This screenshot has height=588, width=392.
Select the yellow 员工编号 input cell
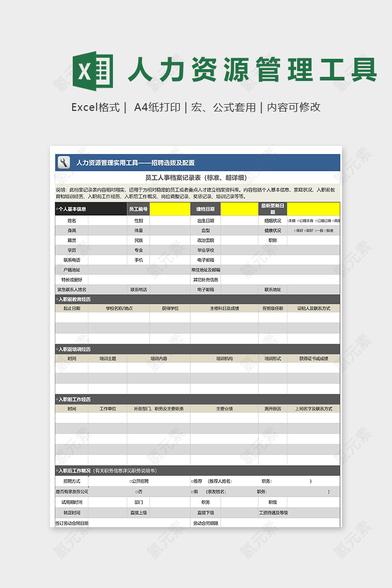(170, 209)
